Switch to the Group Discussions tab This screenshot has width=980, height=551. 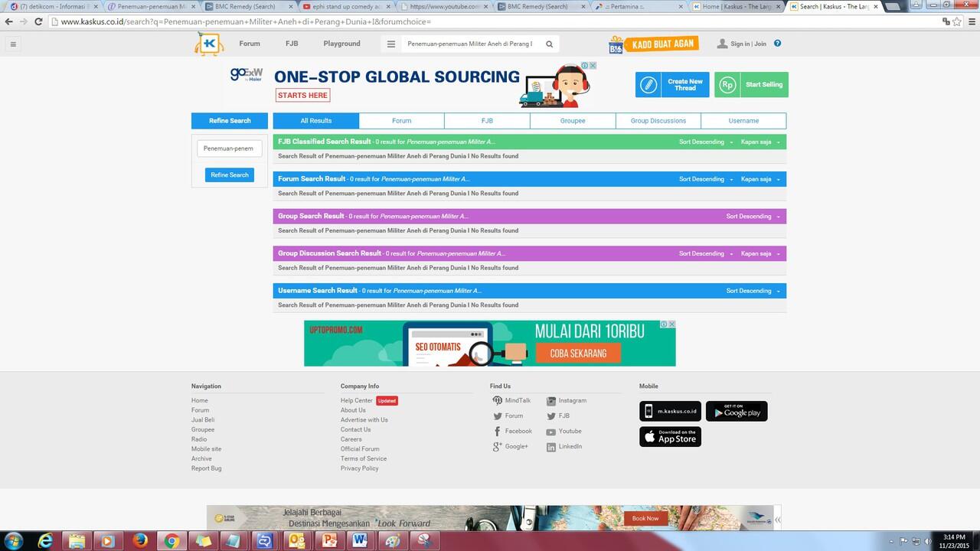(658, 121)
